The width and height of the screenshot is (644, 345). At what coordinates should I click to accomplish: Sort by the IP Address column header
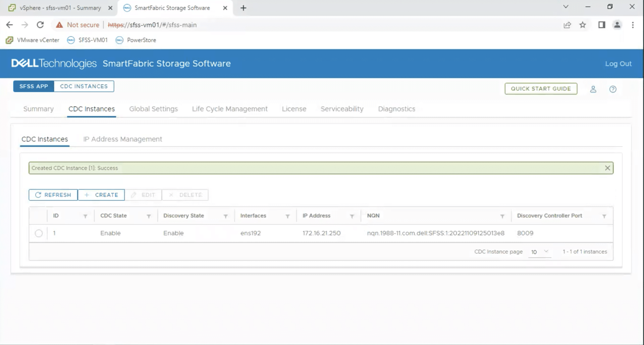[x=316, y=216]
